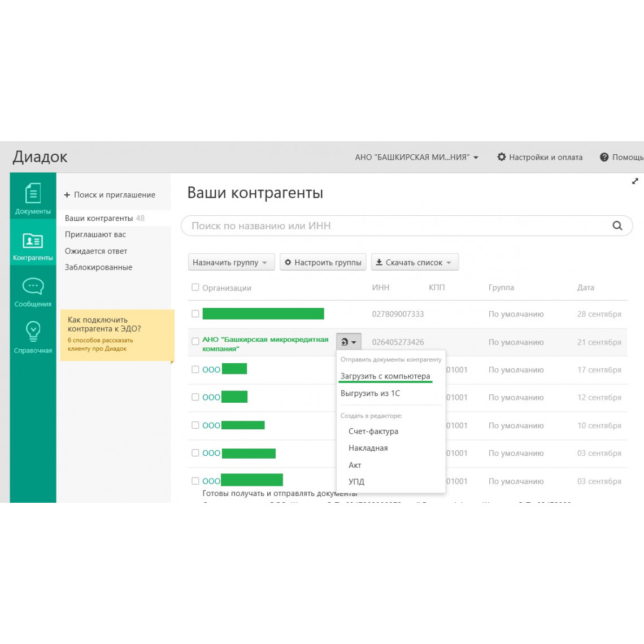The image size is (644, 644).
Task: Open Приглашают вас list
Action: [x=95, y=234]
